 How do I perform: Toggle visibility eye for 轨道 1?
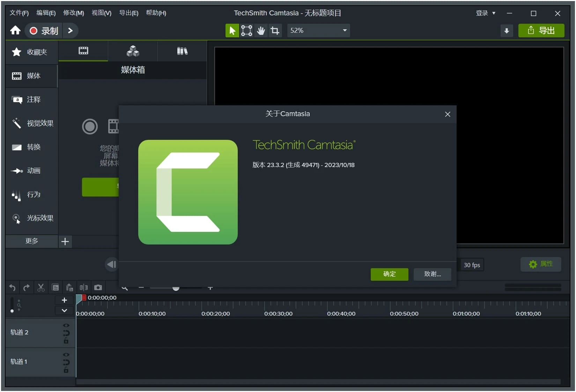66,355
